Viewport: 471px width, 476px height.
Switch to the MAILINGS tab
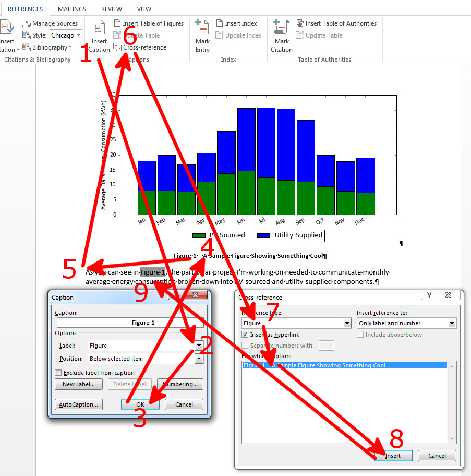pyautogui.click(x=71, y=9)
